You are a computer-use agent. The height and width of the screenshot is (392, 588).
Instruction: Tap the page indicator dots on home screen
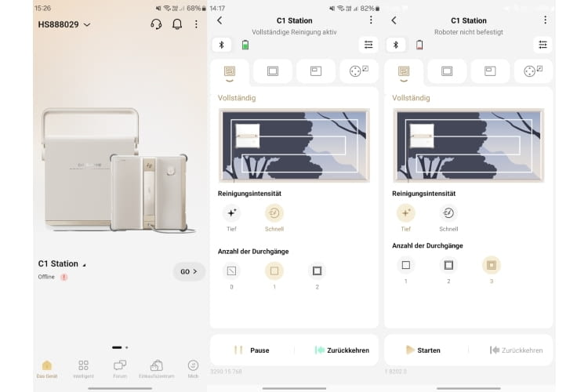(x=120, y=347)
